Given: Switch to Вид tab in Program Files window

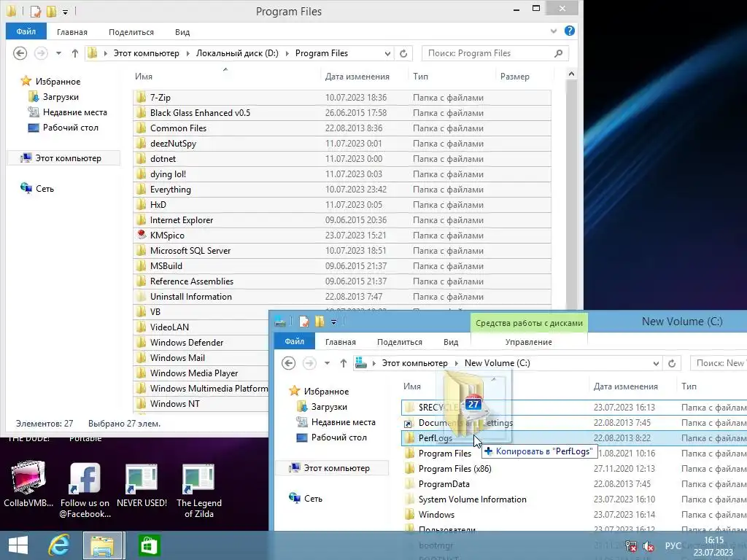Looking at the screenshot, I should tap(182, 32).
